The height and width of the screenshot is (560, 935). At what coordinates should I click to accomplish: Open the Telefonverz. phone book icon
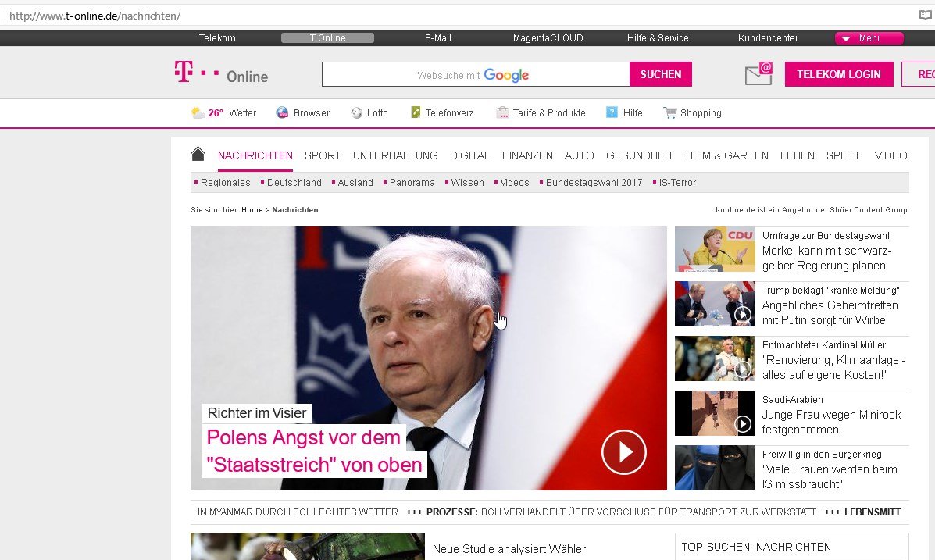point(416,113)
